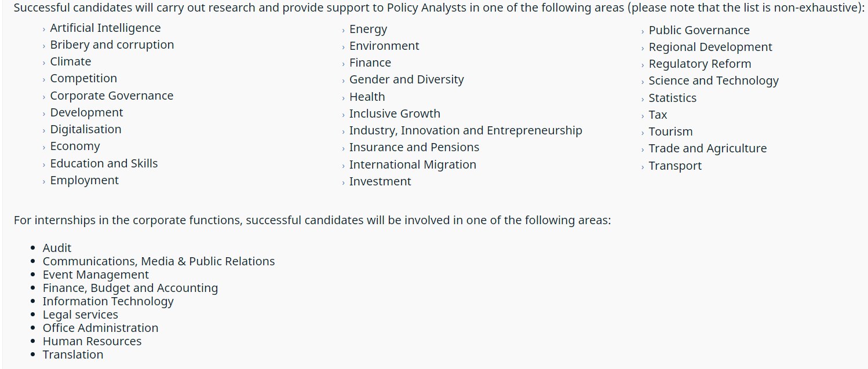Select the Human Resources entry
Viewport: 868px width, 369px height.
(x=92, y=341)
